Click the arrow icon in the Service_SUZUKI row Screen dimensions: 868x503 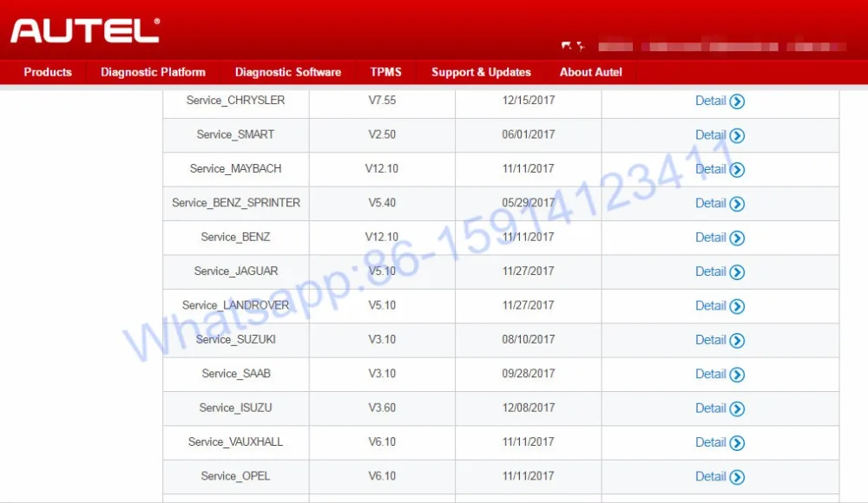(x=737, y=341)
